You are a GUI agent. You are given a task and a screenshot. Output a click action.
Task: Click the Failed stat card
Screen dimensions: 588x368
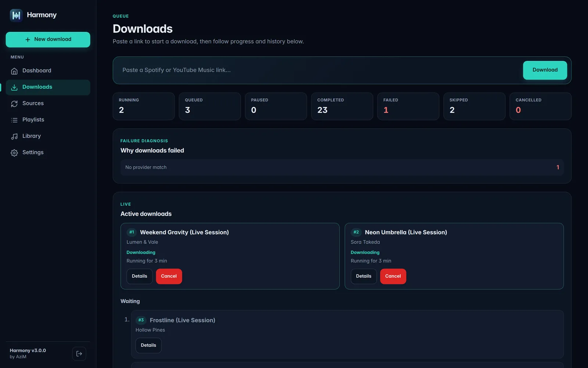tap(408, 106)
